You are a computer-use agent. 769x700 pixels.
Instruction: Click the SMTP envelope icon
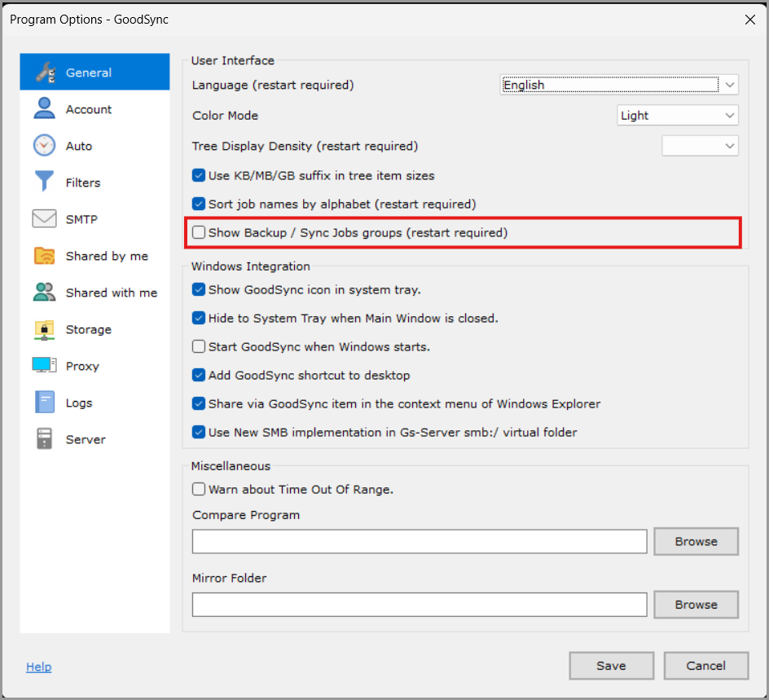point(44,218)
